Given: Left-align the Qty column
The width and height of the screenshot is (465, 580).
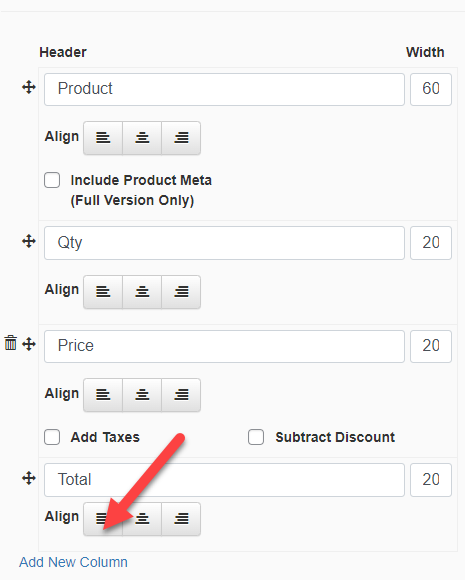Looking at the screenshot, I should (103, 291).
